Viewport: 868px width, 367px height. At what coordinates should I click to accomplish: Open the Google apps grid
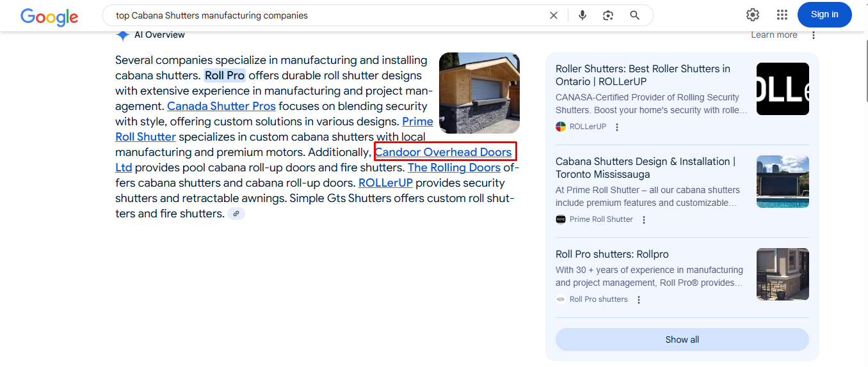pyautogui.click(x=782, y=15)
